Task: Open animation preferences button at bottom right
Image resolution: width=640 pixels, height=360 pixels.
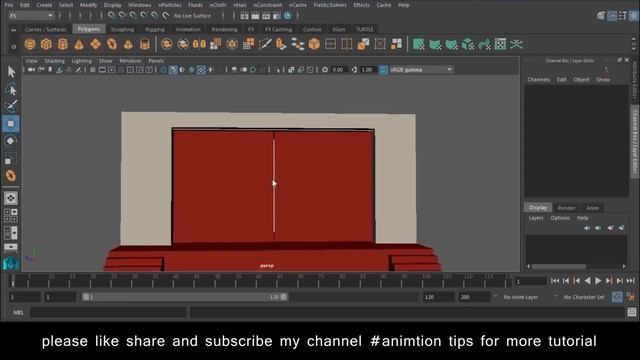Action: tap(631, 297)
